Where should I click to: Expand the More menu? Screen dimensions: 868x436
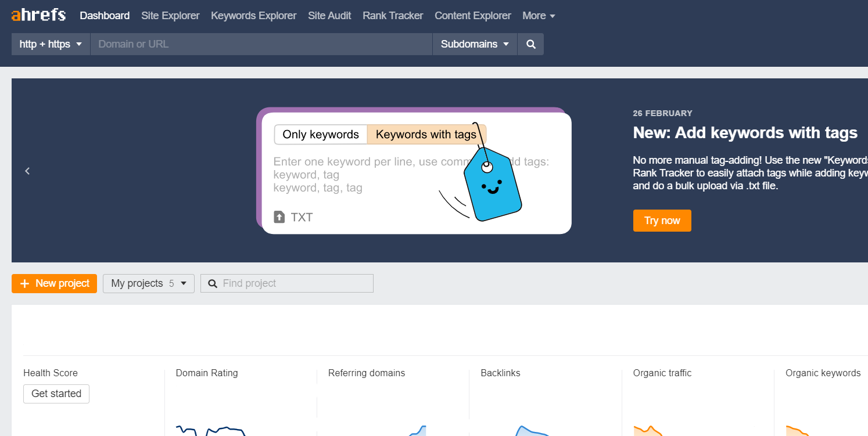[x=539, y=16]
